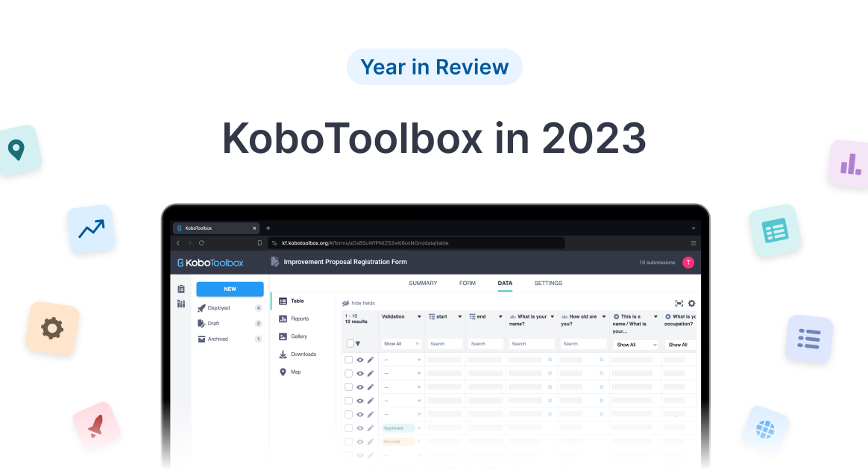Toggle fullscreen table view icon
The height and width of the screenshot is (470, 868).
click(679, 303)
